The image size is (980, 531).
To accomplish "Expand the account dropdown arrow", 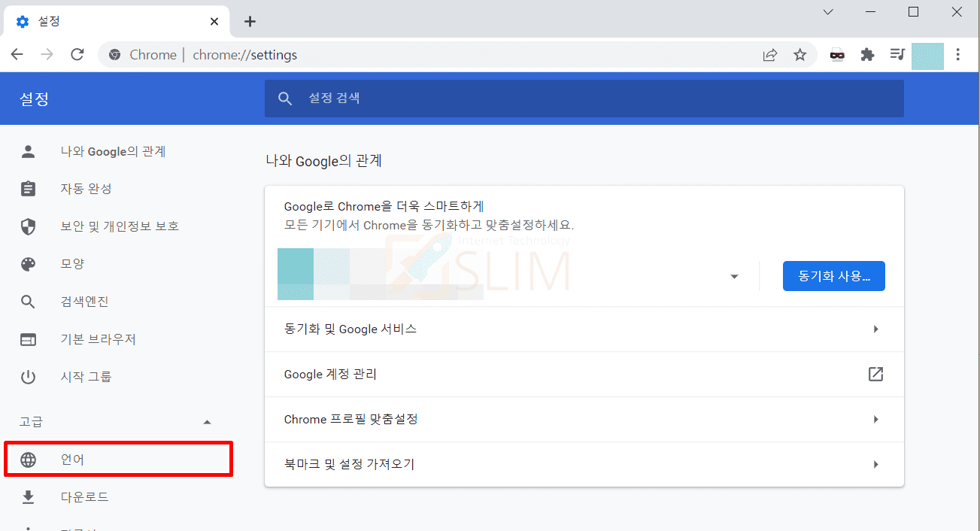I will tap(734, 277).
